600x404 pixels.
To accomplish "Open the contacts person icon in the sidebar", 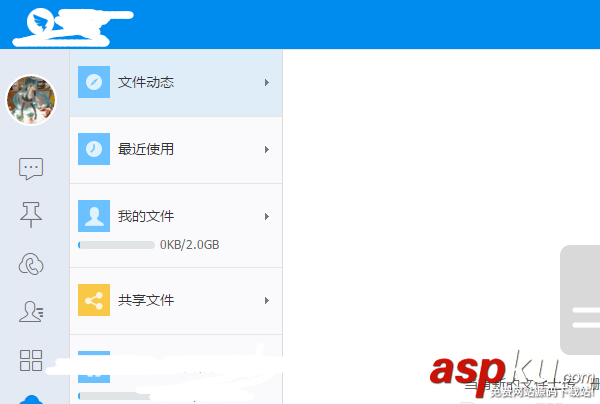I will (x=31, y=311).
